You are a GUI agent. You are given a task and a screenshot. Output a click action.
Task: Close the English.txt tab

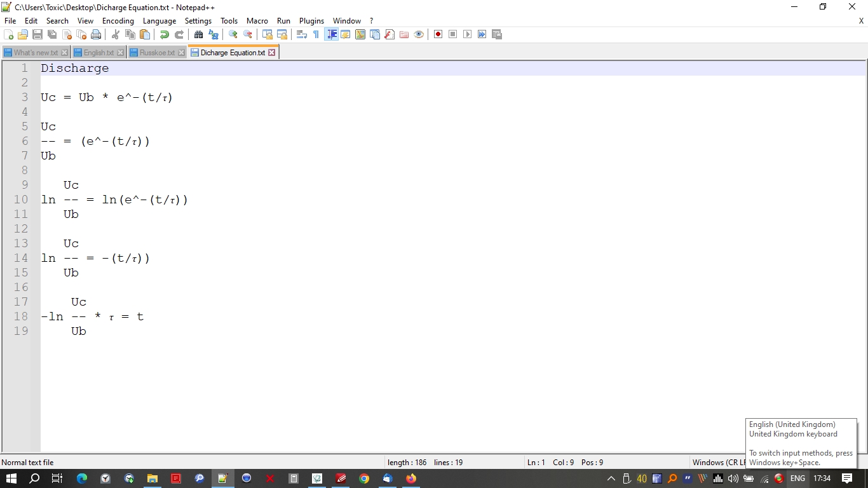point(120,53)
